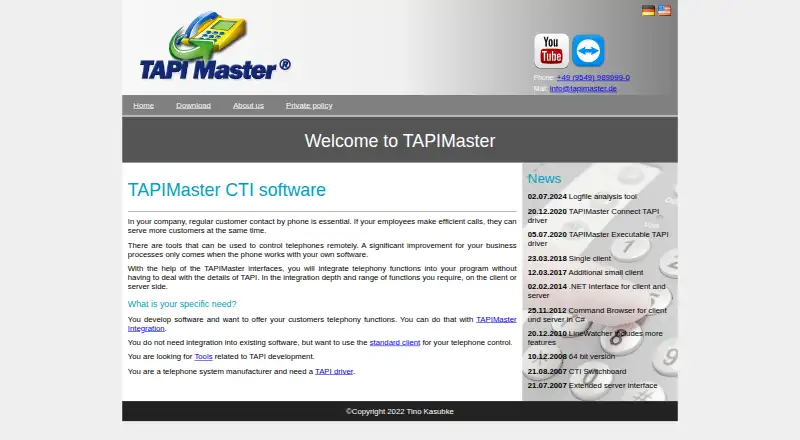
Task: Select news item 25.11.2012 Command Browser
Action: 597,314
